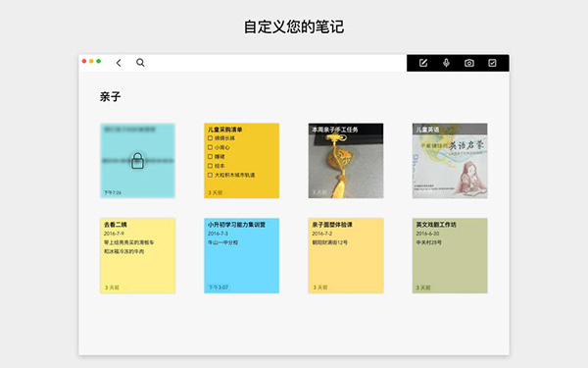The height and width of the screenshot is (368, 588).
Task: Click the 下午7:26 timestamp on locked note
Action: [113, 192]
